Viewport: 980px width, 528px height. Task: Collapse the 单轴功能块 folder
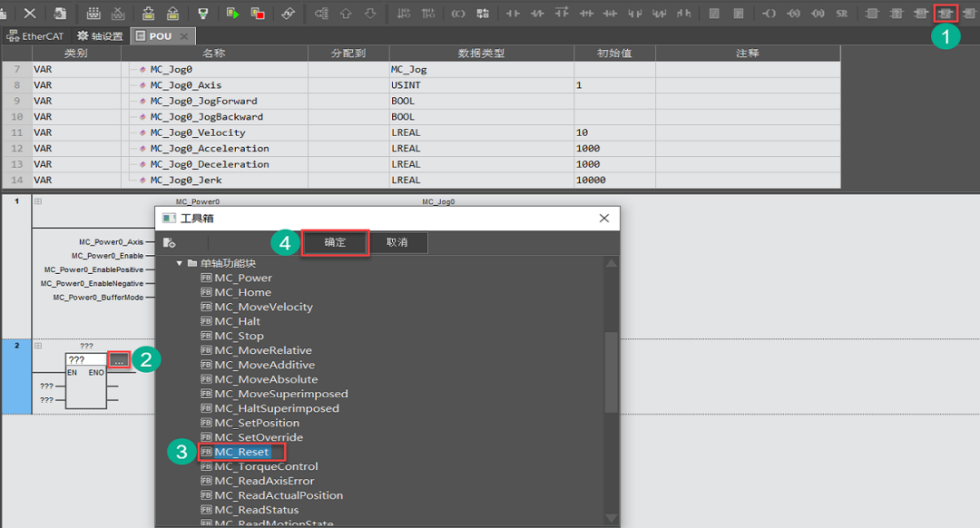[180, 263]
